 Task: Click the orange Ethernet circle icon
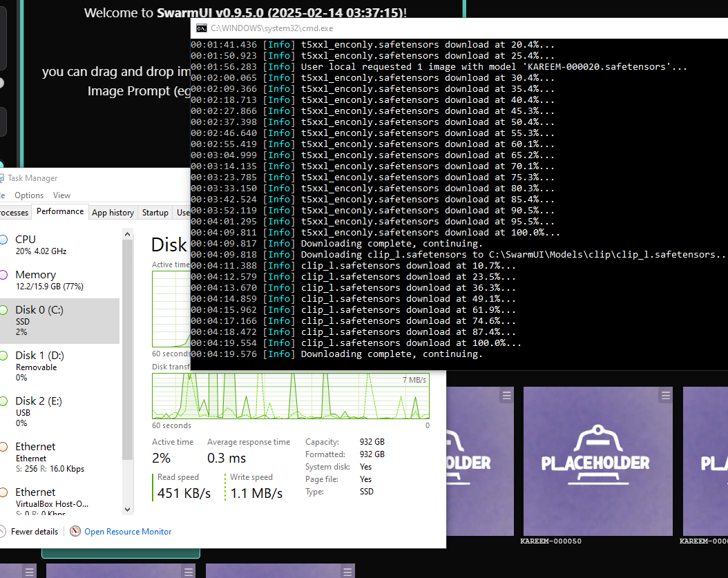(3, 447)
